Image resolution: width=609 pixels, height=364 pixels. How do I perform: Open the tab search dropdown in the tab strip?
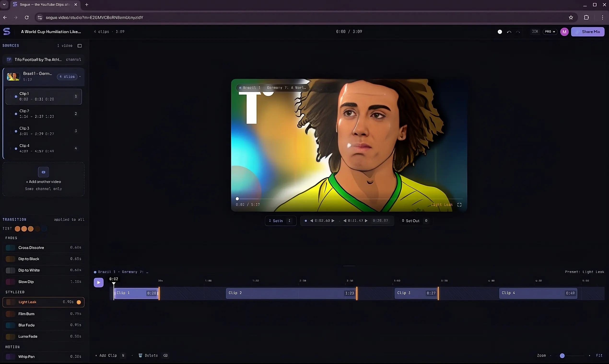4,5
